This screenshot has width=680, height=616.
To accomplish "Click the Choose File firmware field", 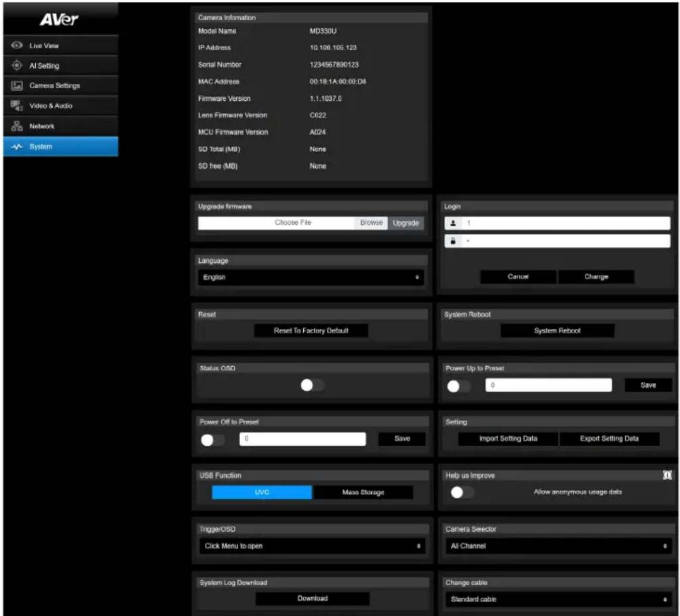I will click(x=277, y=223).
